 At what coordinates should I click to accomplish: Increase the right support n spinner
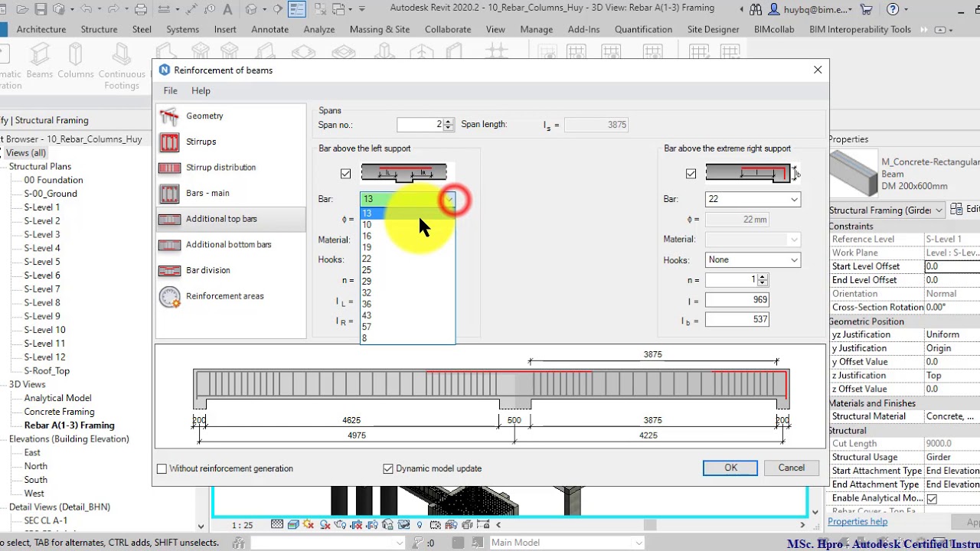762,277
